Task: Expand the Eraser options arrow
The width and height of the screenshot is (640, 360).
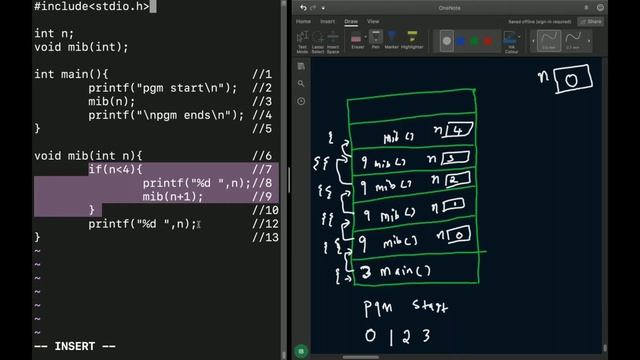Action: coord(366,38)
